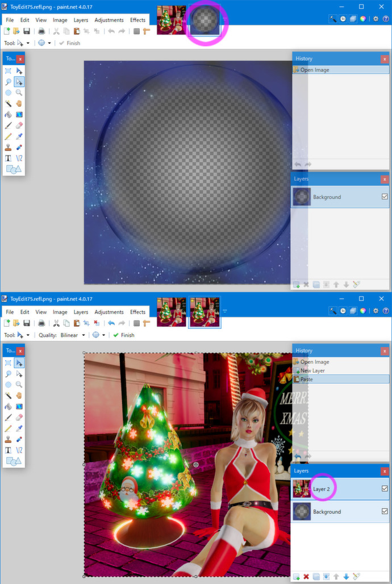This screenshot has width=392, height=584.
Task: Click Print icon in transparent-circle window toolbar
Action: 41,31
